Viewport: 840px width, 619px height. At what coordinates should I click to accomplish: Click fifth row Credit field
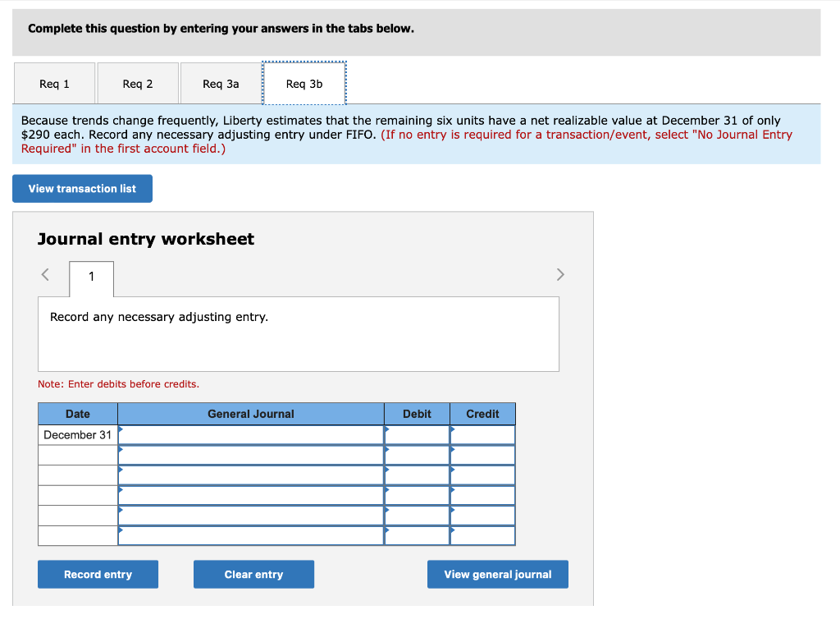pyautogui.click(x=482, y=516)
